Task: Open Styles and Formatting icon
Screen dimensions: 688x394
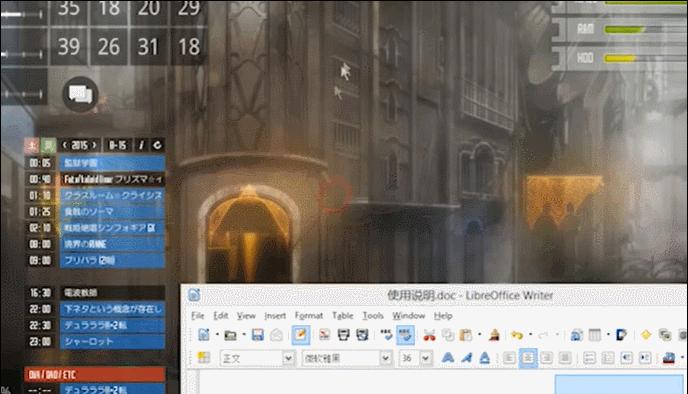Action: 204,358
